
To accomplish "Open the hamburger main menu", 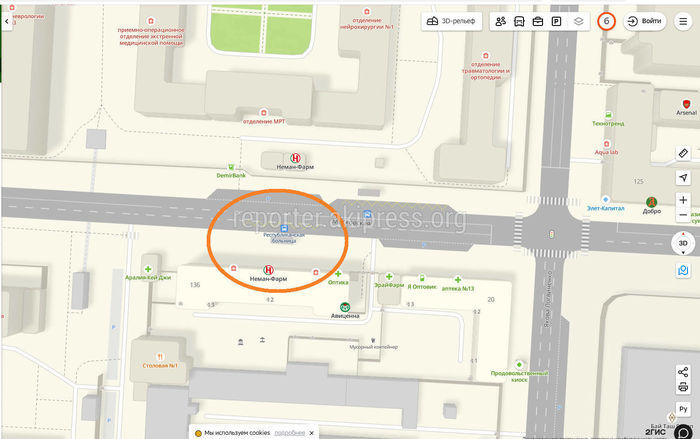I will tap(683, 21).
